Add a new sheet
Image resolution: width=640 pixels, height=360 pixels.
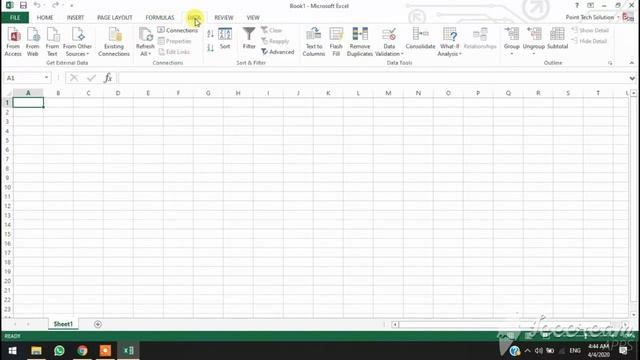point(98,324)
